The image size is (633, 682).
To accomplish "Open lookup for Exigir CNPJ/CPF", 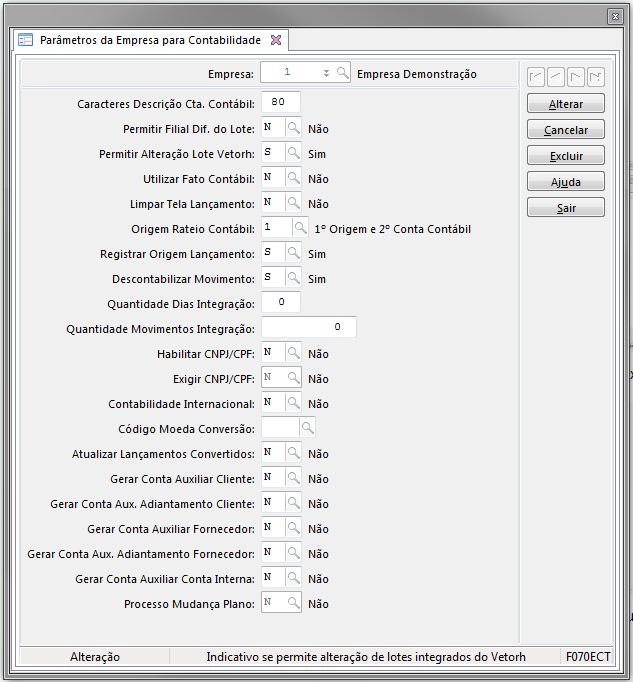I will [294, 378].
